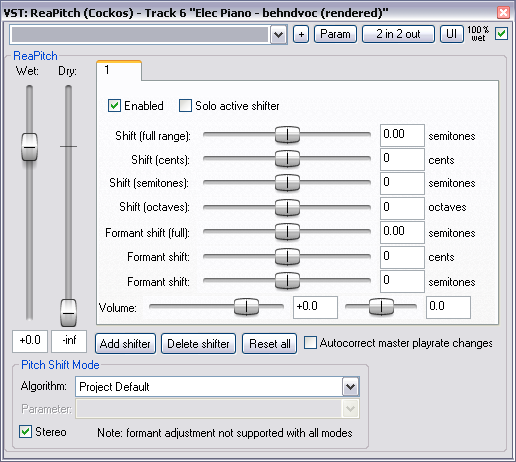
Task: Click the Wet vertical slider handle
Action: (29, 147)
